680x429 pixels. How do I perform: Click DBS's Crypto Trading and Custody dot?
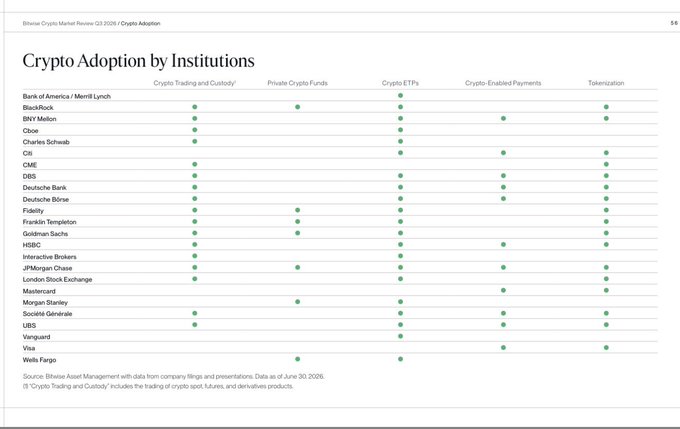(x=195, y=176)
